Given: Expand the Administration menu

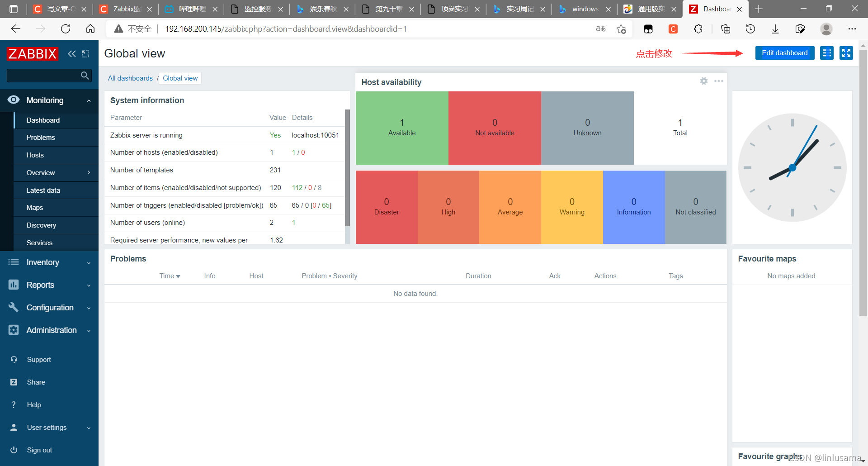Looking at the screenshot, I should (89, 331).
